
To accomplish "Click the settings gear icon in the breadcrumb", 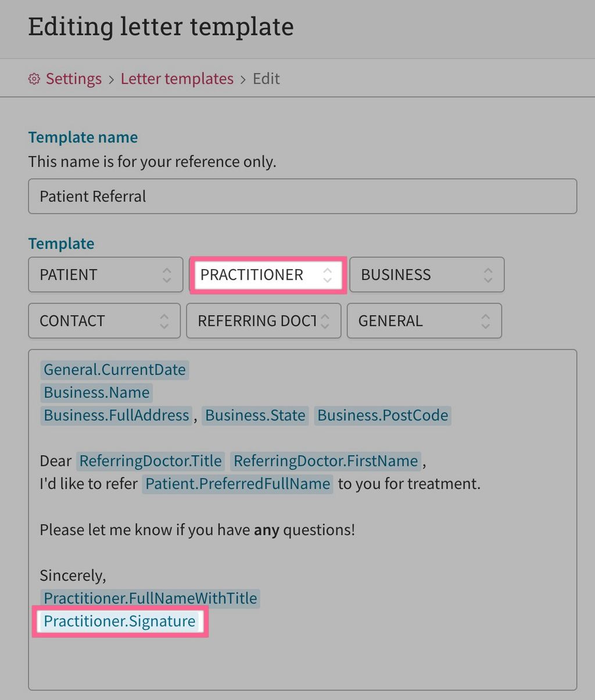I will pos(34,78).
